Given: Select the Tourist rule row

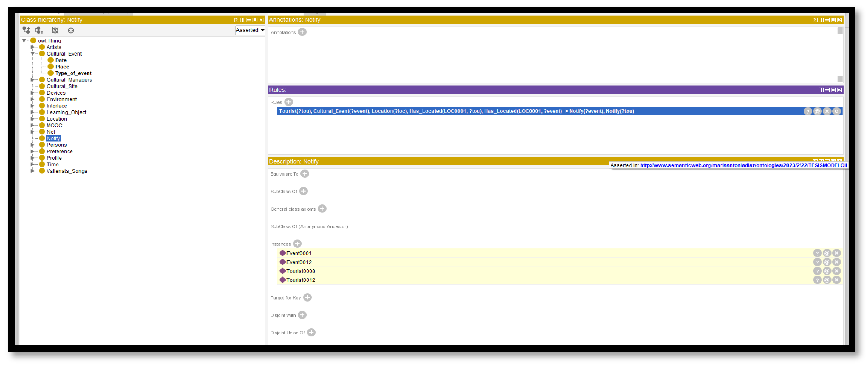Looking at the screenshot, I should (456, 111).
